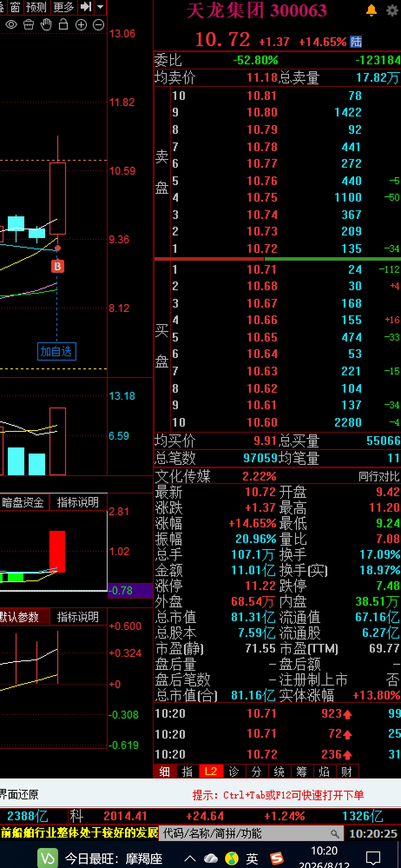The width and height of the screenshot is (401, 868).
Task: Click the red B buy marker on chart
Action: pyautogui.click(x=58, y=266)
